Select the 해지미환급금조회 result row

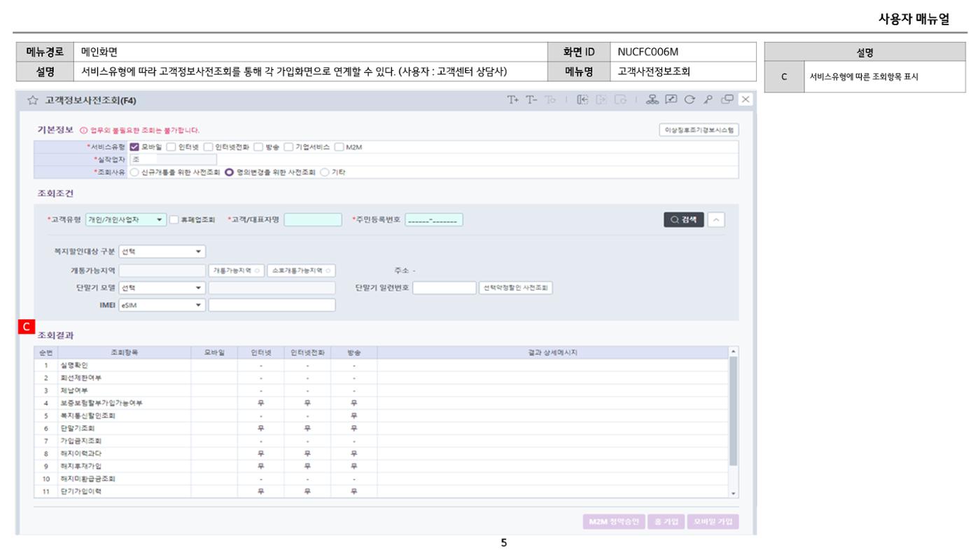click(x=381, y=478)
